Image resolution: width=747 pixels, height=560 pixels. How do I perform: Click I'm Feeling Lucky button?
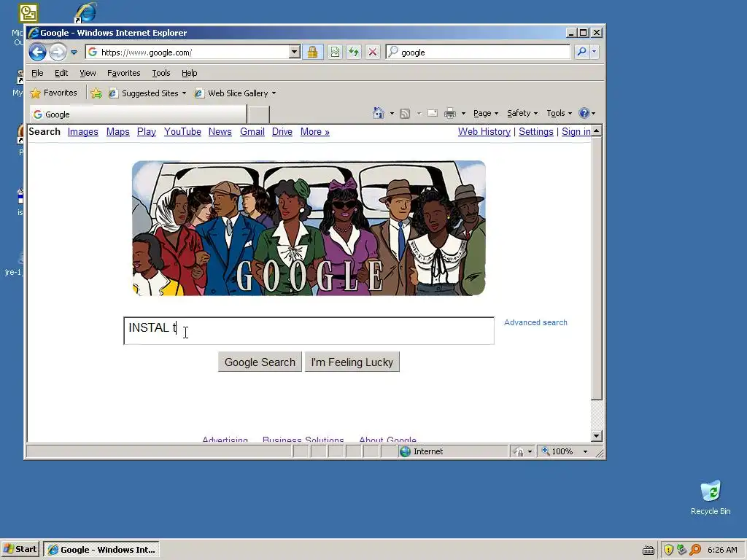point(352,362)
